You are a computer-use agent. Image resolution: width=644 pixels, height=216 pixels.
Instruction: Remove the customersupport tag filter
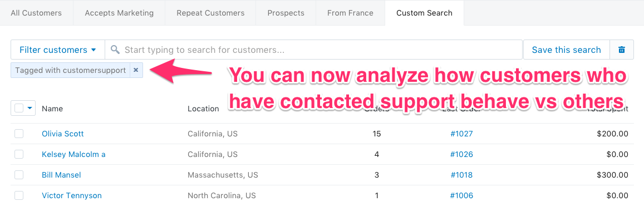(136, 70)
